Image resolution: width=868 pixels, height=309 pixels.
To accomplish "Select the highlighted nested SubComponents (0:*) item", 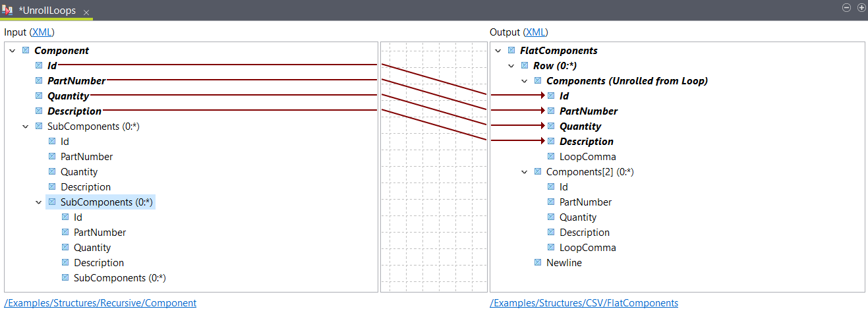I will [x=106, y=202].
